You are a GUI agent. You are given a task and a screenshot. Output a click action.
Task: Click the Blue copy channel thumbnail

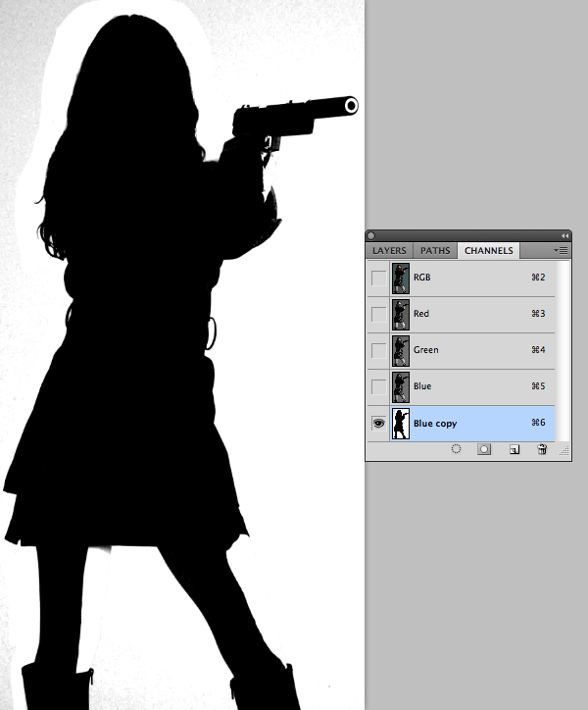(401, 424)
